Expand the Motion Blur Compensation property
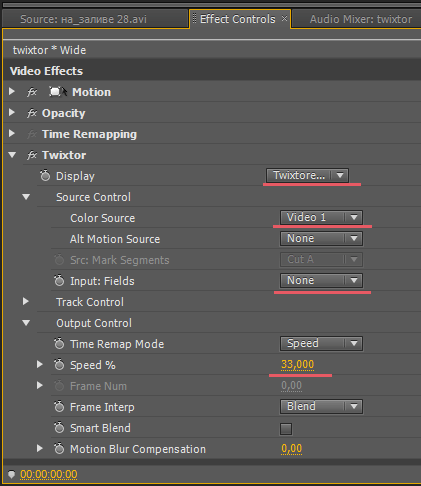 (40, 448)
